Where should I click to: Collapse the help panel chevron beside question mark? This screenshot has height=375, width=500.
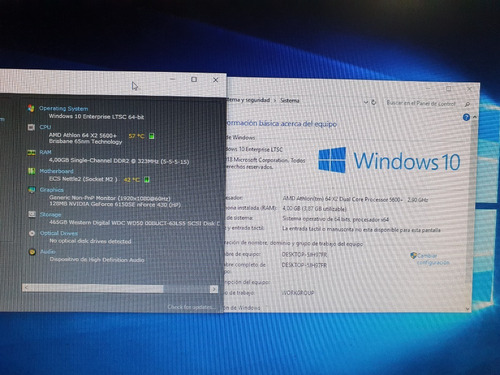click(474, 117)
